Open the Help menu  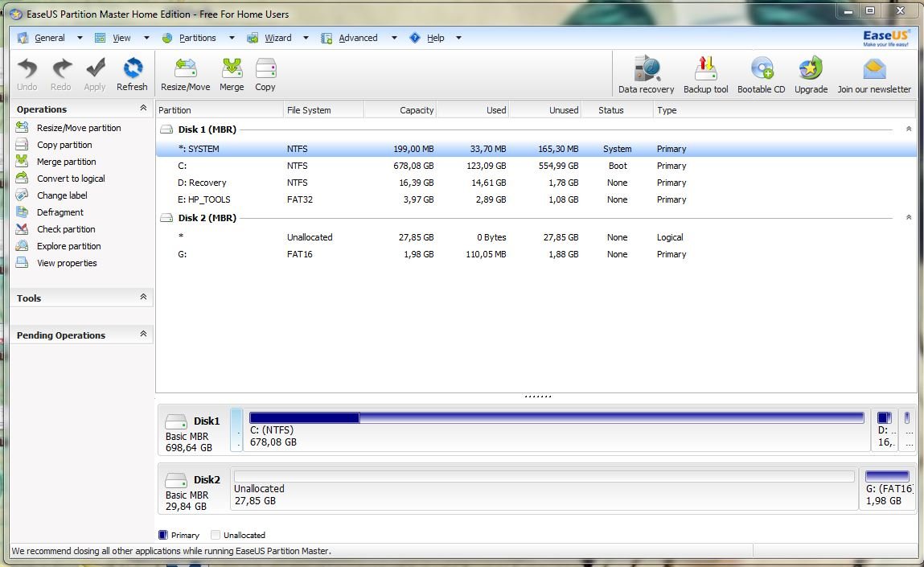(x=436, y=38)
